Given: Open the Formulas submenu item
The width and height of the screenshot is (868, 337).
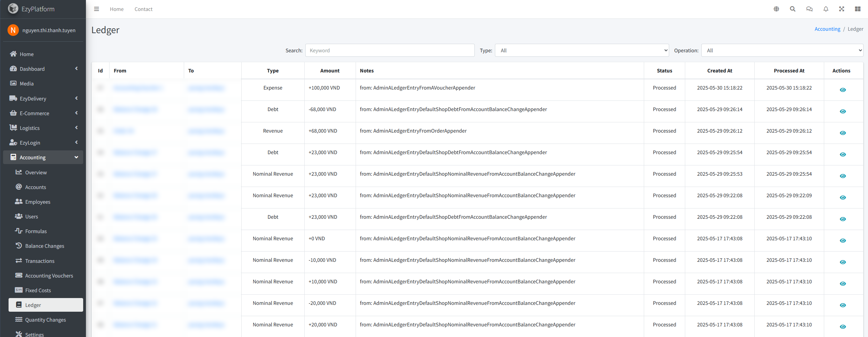Looking at the screenshot, I should pos(46,231).
